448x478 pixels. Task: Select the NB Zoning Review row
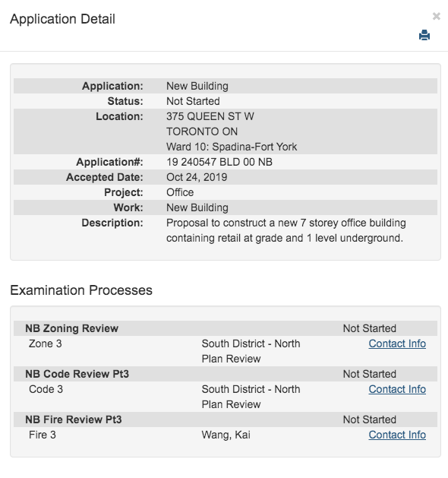click(x=226, y=328)
